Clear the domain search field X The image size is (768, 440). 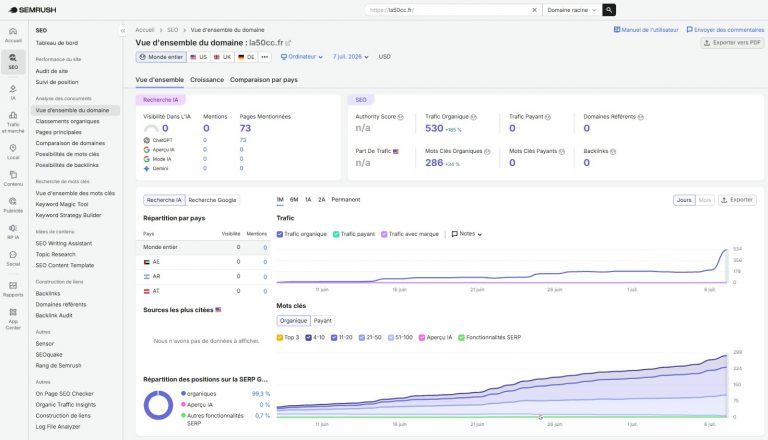pyautogui.click(x=534, y=10)
